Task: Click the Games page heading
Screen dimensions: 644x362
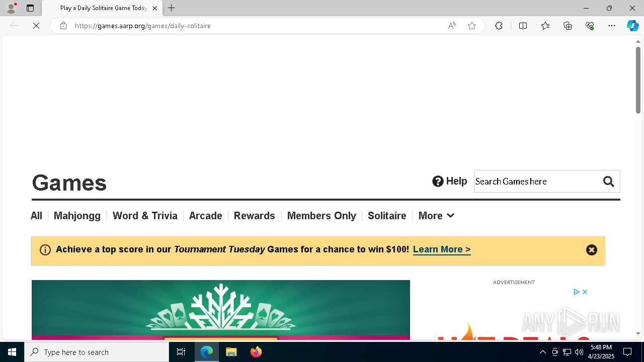Action: pyautogui.click(x=69, y=183)
